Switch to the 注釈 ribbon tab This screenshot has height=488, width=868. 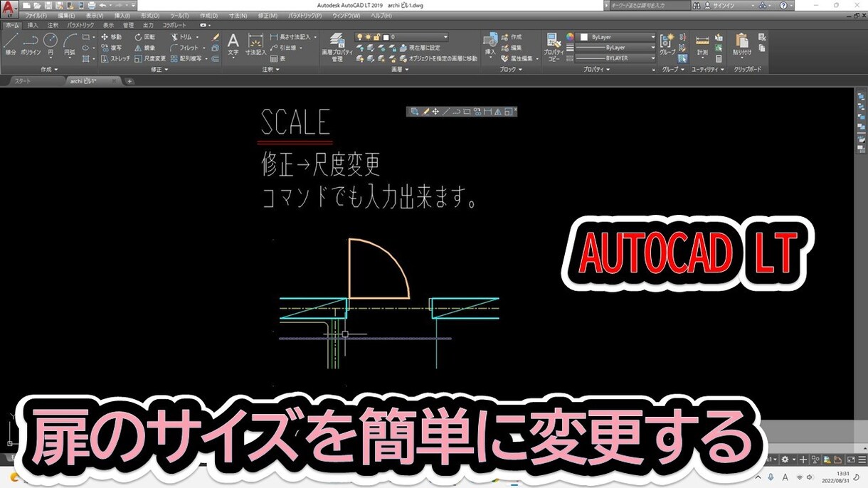click(53, 25)
